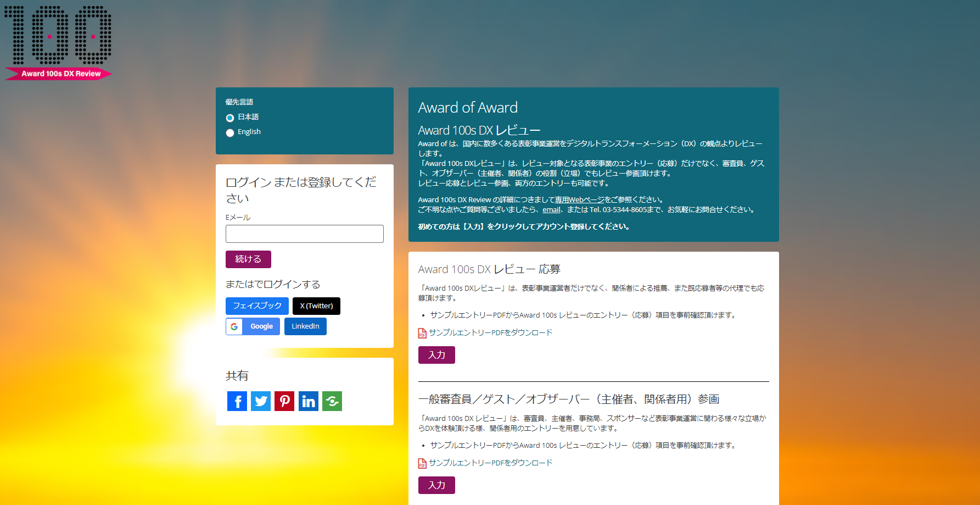Open the green more sharing options icon
Image resolution: width=980 pixels, height=505 pixels.
tap(332, 401)
